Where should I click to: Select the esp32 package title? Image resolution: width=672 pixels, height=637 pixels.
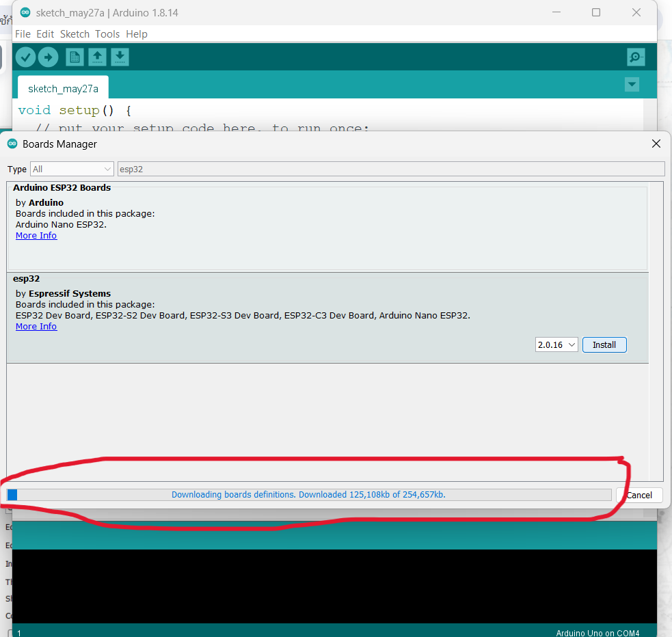(x=26, y=278)
